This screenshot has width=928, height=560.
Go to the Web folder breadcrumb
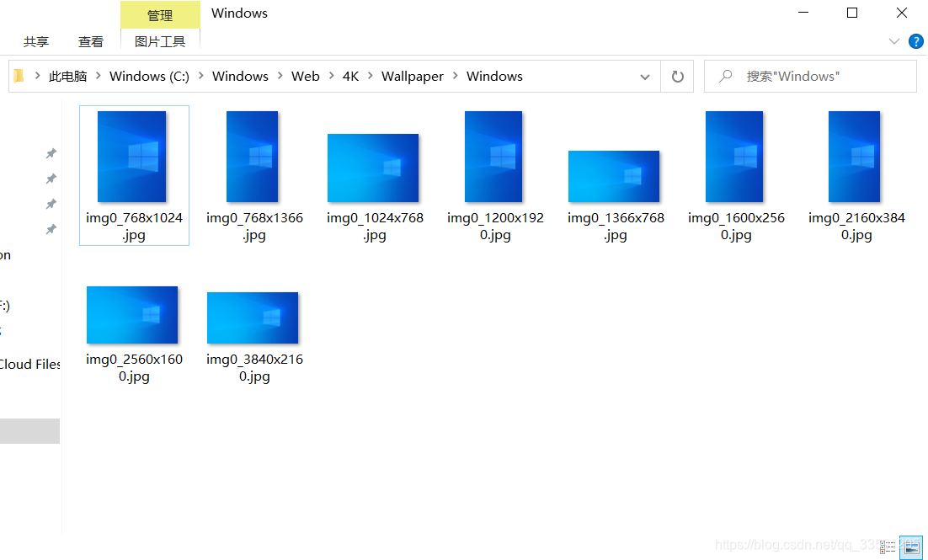[x=306, y=77]
